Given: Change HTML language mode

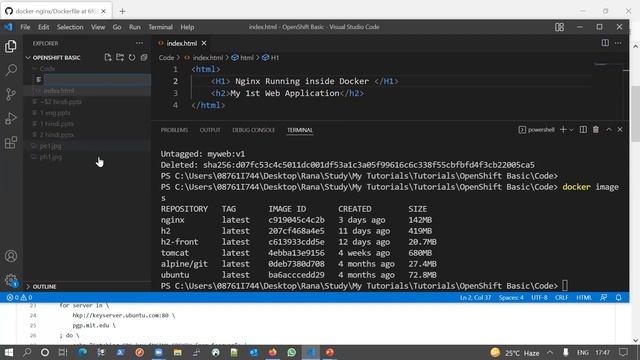Looking at the screenshot, I should click(584, 298).
